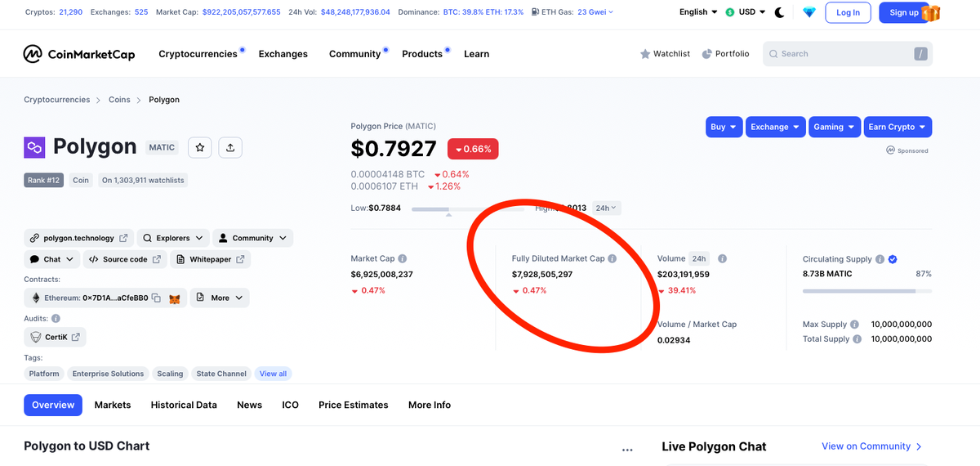Click the circulating supply progress bar
Viewport: 980px width, 466px height.
tap(867, 290)
